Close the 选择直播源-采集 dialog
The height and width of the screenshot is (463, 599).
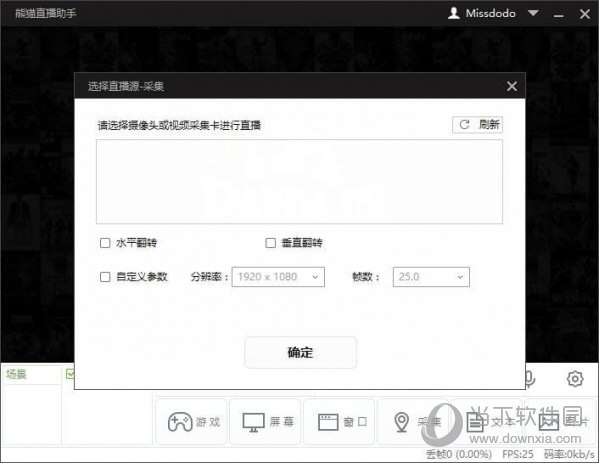[x=512, y=86]
